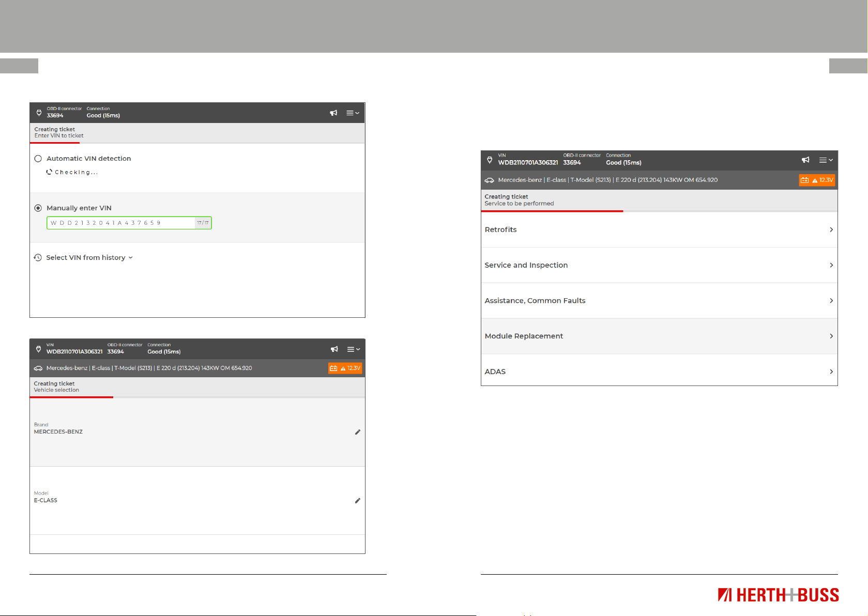Click the 17/17 character counter
This screenshot has width=868, height=616.
tap(203, 223)
